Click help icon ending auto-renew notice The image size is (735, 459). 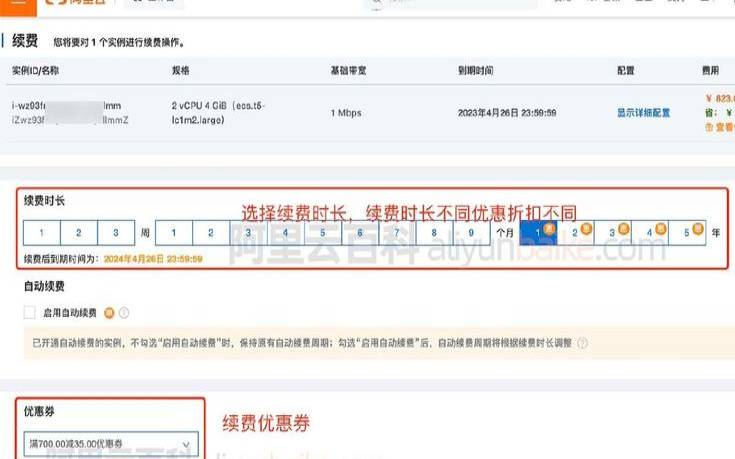pos(582,343)
